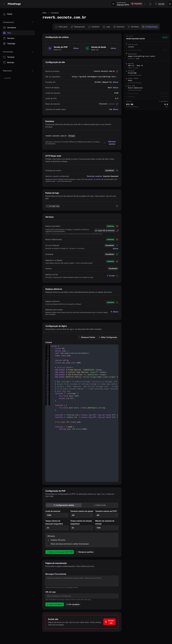Click Sites breadcrumb link
Viewport: 172px width, 644px height.
(x=44, y=13)
